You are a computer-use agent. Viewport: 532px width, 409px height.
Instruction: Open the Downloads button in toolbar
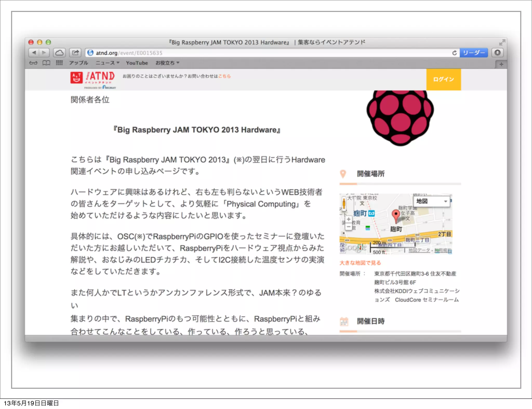[497, 53]
